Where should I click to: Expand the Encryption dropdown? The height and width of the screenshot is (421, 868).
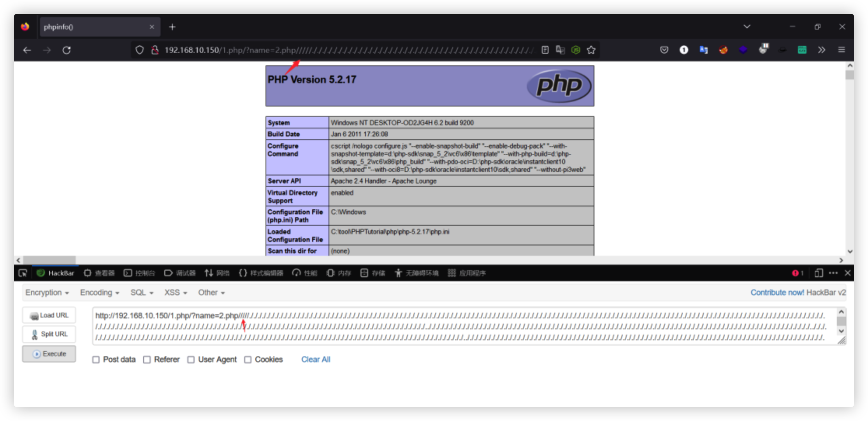(x=47, y=293)
